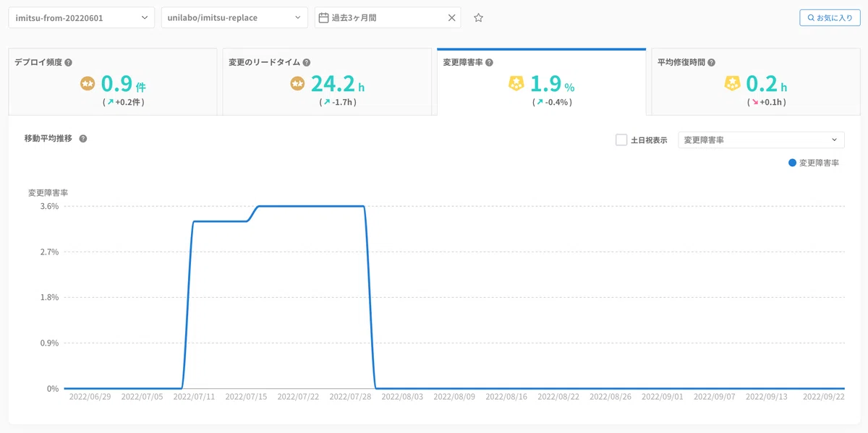Screen dimensions: 868x433
Task: Click the +0.1h change indicator
Action: [x=767, y=103]
